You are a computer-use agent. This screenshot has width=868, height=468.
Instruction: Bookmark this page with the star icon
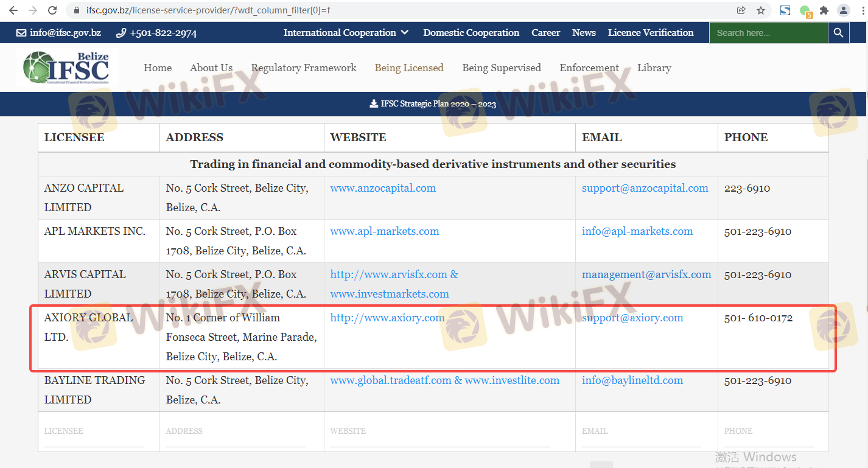(x=761, y=10)
